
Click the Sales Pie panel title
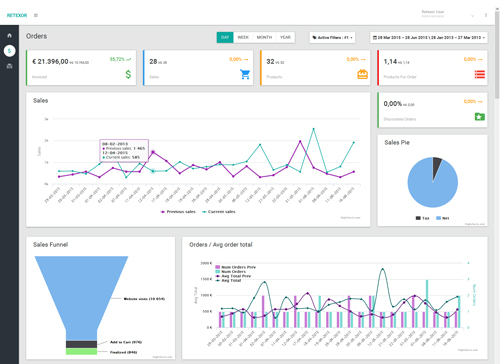[397, 142]
